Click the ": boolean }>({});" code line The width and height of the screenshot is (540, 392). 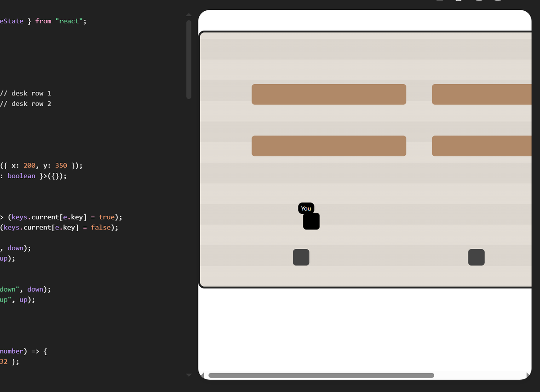tap(33, 176)
